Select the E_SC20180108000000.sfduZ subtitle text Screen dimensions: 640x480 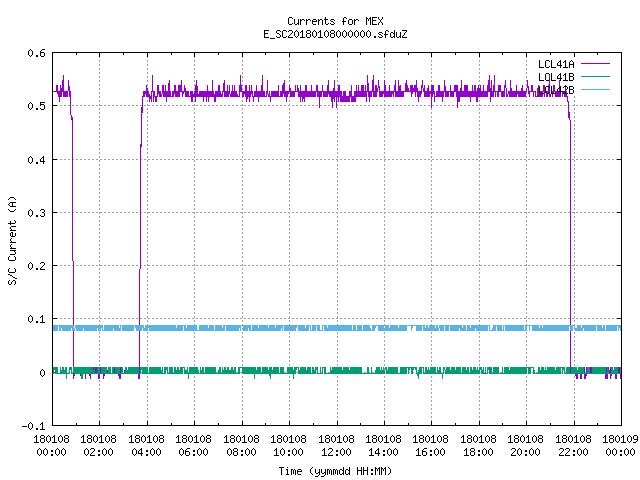coord(335,34)
